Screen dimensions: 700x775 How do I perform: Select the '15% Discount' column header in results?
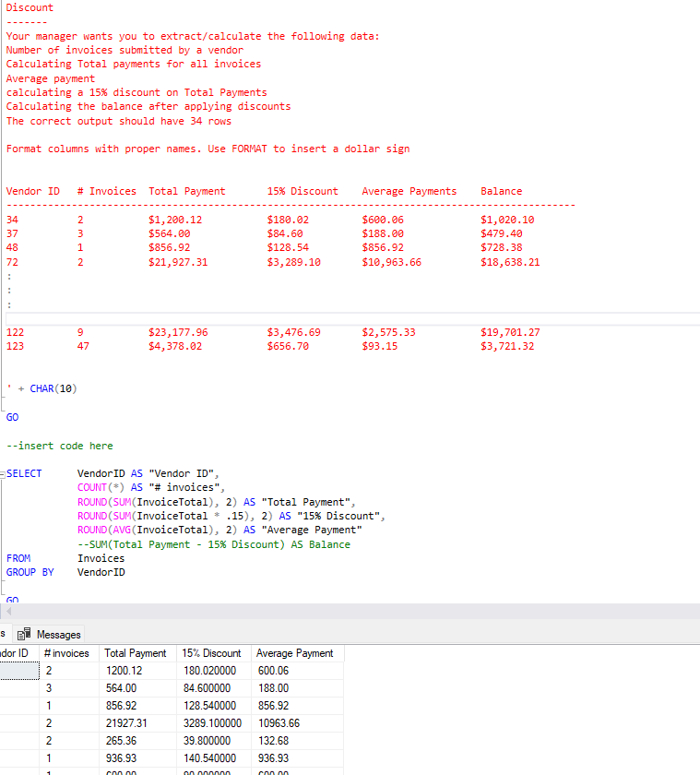(x=214, y=653)
